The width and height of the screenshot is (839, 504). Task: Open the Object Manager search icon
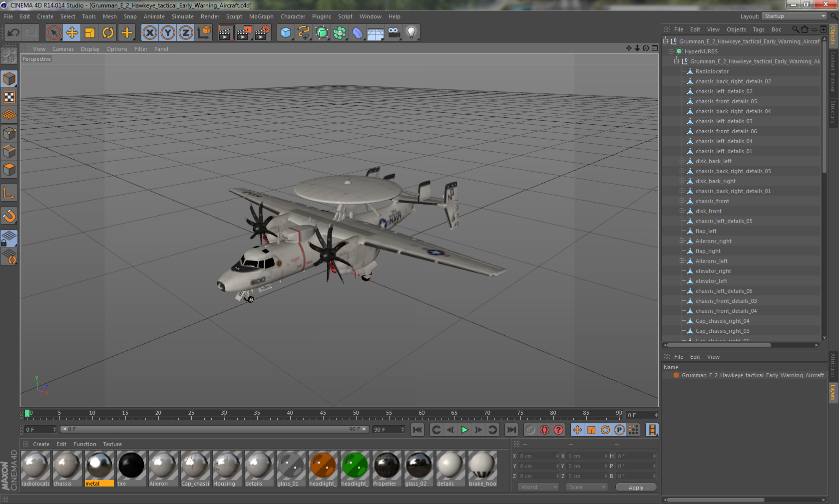(796, 29)
